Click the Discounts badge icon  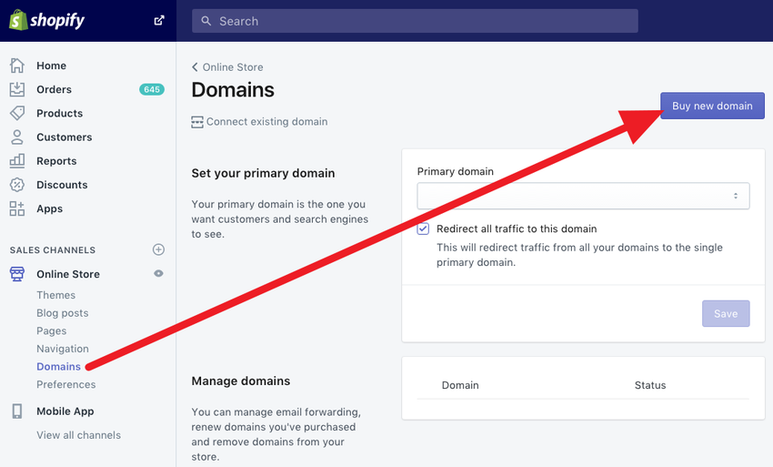tap(17, 185)
